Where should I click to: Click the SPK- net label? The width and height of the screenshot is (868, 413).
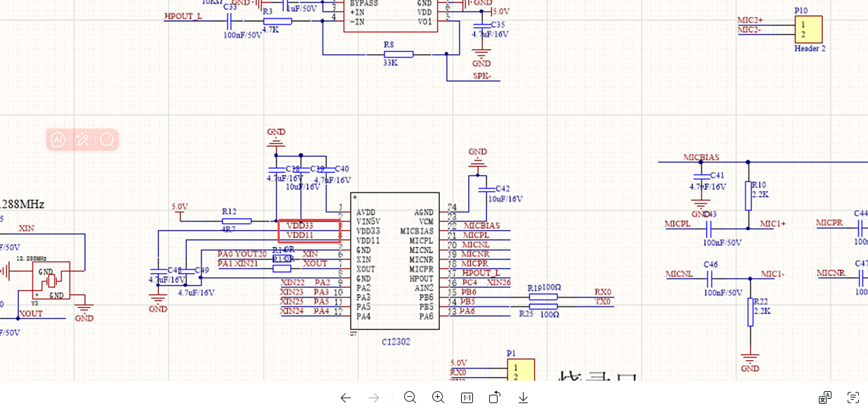pos(481,76)
